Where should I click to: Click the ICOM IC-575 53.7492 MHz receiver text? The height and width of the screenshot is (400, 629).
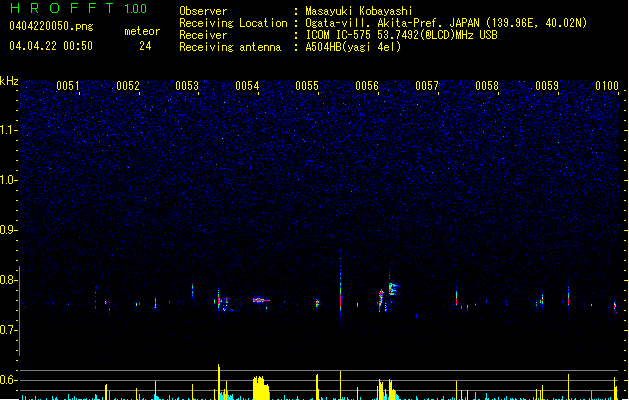401,35
